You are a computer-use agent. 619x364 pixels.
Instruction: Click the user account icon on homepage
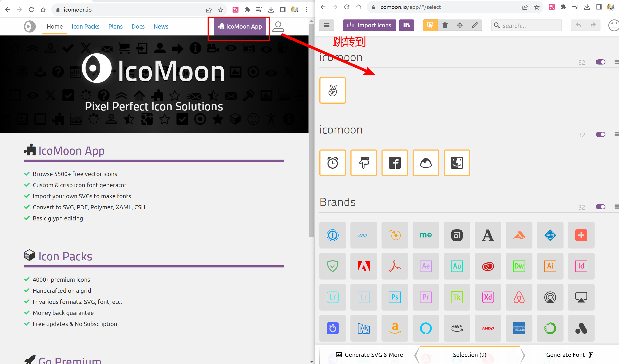click(278, 27)
